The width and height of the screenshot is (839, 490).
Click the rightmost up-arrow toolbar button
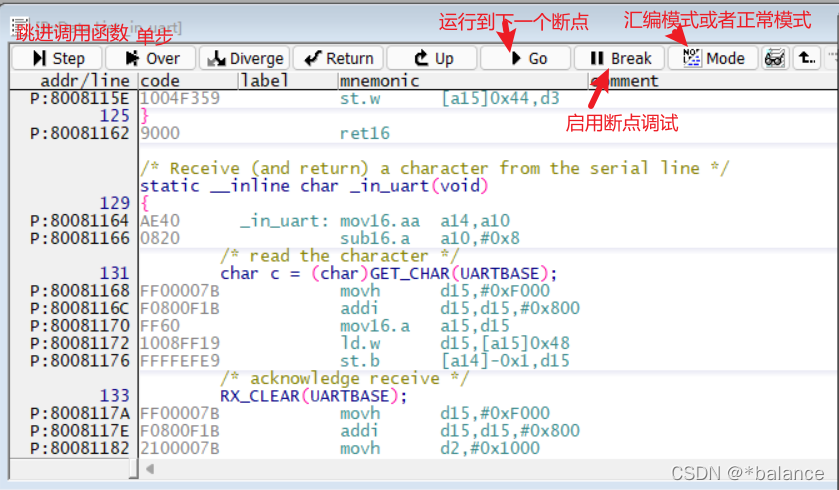pyautogui.click(x=806, y=58)
